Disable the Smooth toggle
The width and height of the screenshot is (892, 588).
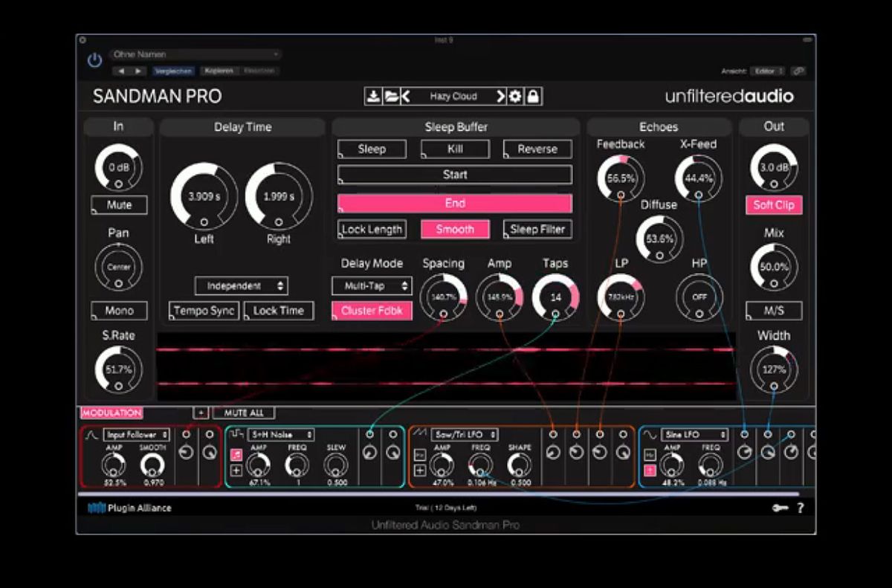tap(455, 230)
